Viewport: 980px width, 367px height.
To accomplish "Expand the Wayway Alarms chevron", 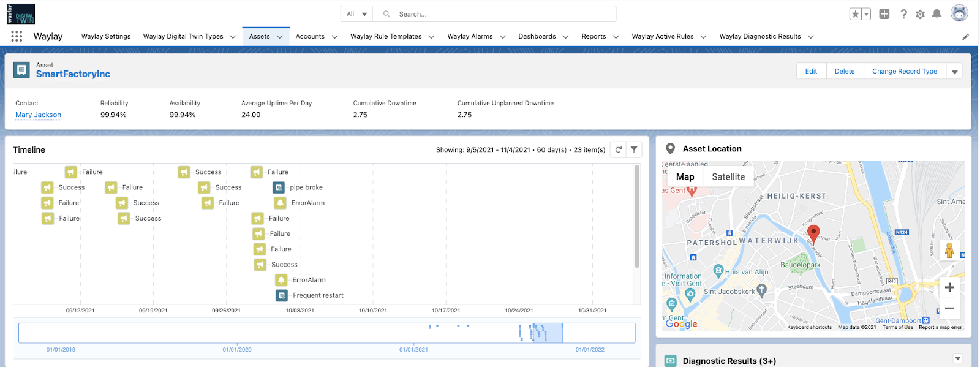I will 503,37.
